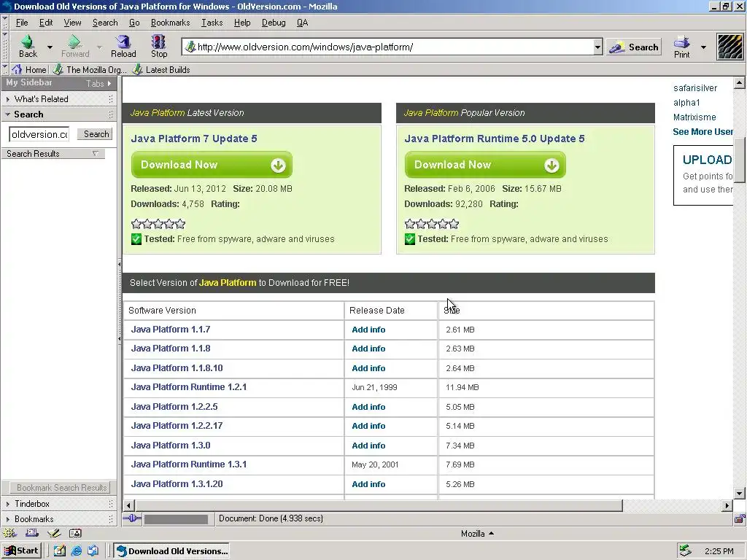The height and width of the screenshot is (560, 747).
Task: Open the Print options dropdown arrow
Action: (703, 47)
